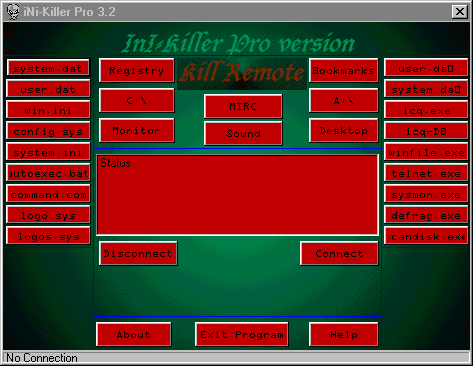
Task: Click inside the Status text area
Action: click(x=238, y=195)
